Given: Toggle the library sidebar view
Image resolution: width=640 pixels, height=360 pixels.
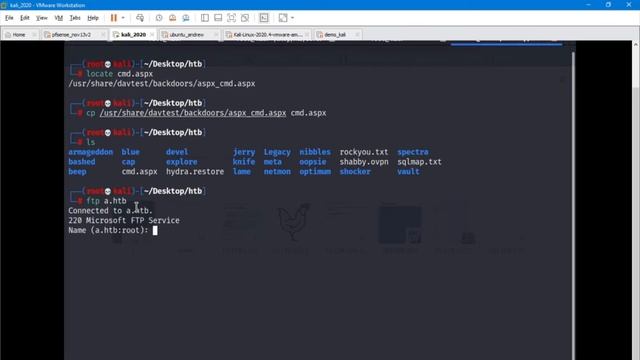Looking at the screenshot, I should click(x=205, y=18).
